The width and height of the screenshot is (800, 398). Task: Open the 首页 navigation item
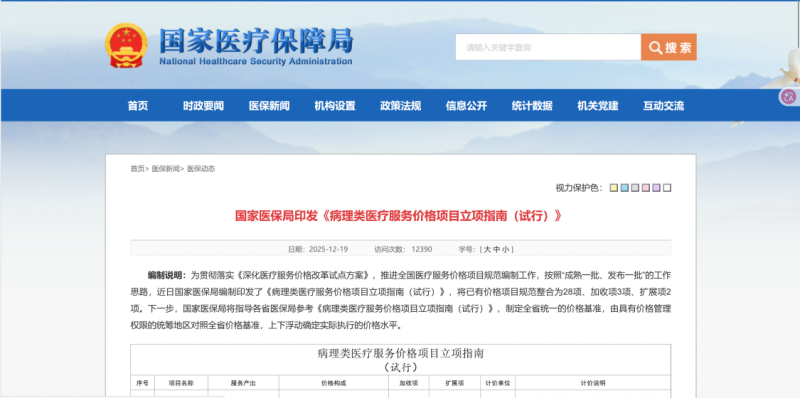[x=138, y=106]
